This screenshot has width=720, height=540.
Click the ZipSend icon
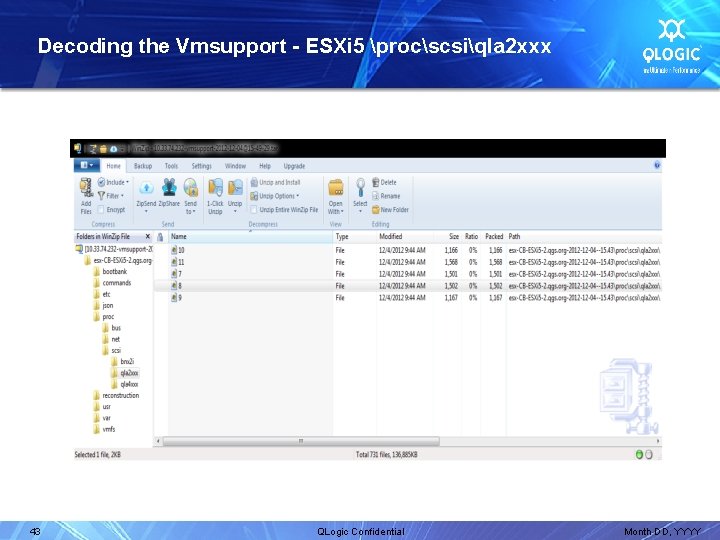[x=146, y=188]
